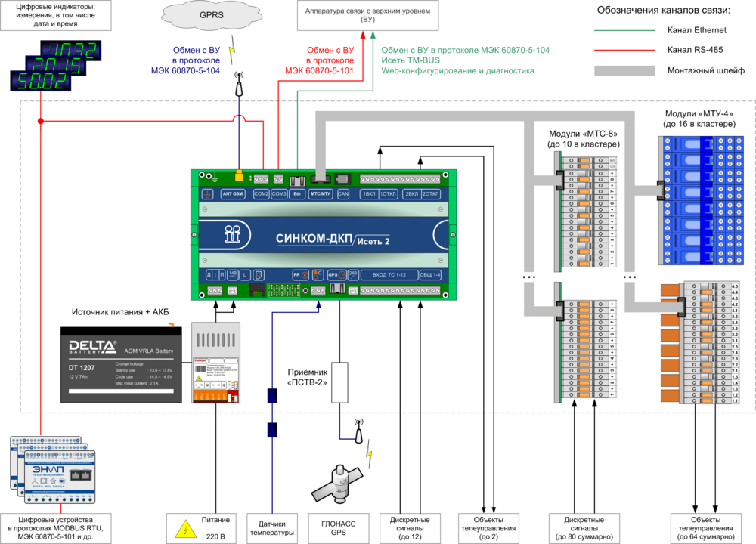Select the COM2 port label

point(261,194)
